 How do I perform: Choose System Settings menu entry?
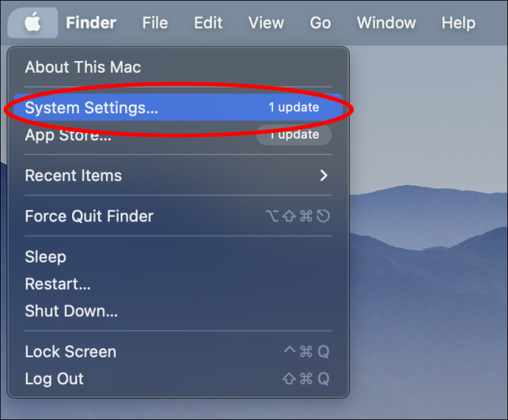click(178, 107)
